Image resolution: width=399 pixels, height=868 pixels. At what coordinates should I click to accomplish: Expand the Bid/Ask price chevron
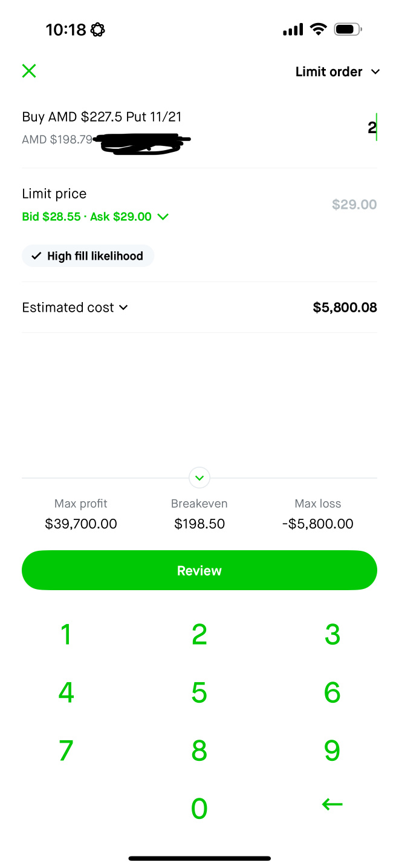(x=163, y=217)
